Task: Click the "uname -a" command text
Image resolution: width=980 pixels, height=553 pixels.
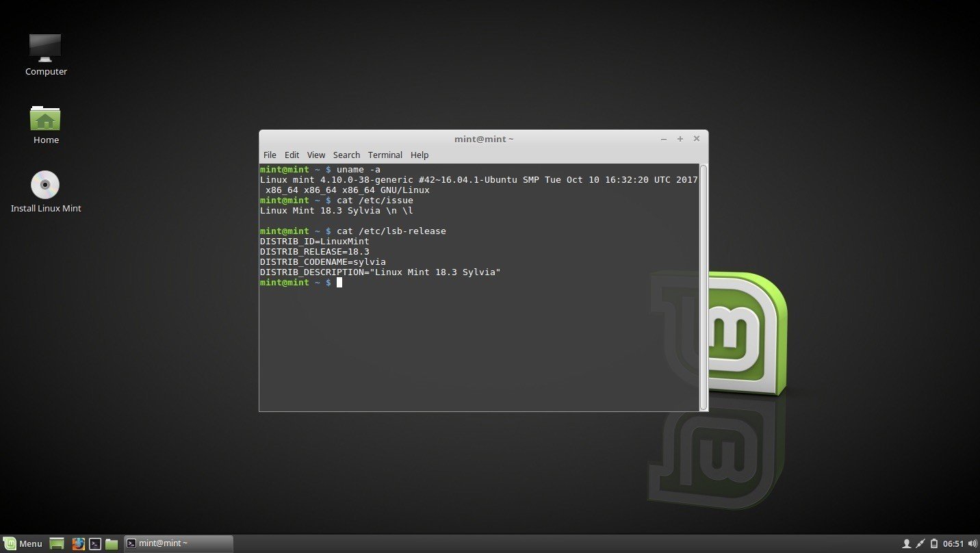Action: click(359, 169)
